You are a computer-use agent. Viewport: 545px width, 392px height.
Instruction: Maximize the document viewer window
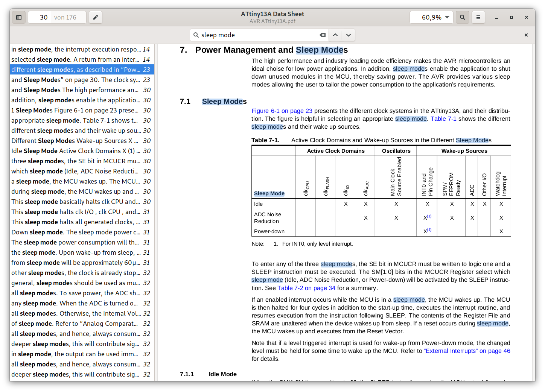[512, 17]
